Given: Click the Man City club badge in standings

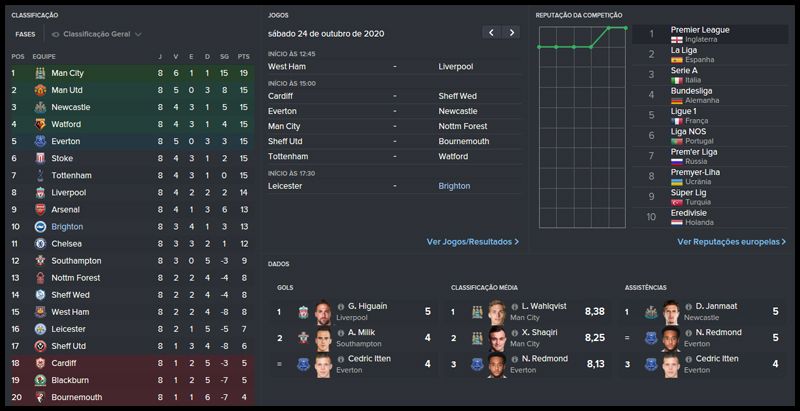Looking at the screenshot, I should pos(40,73).
